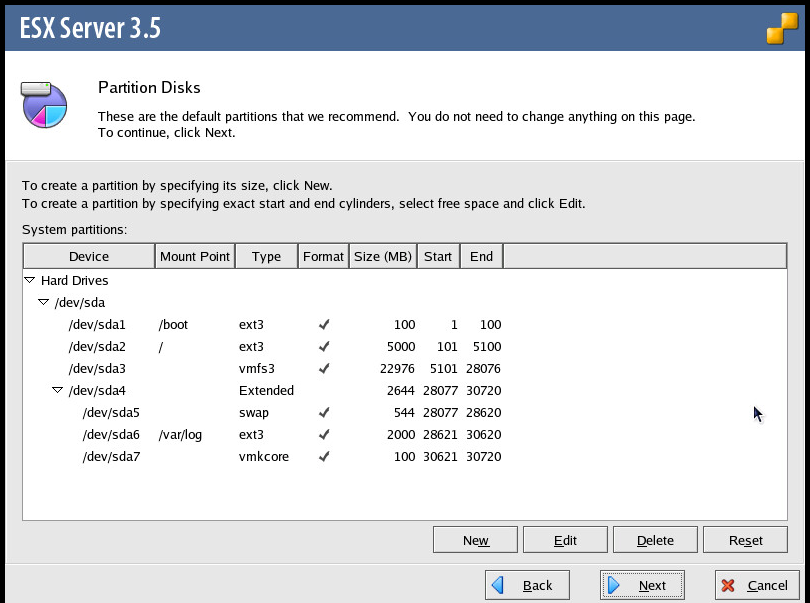This screenshot has width=810, height=603.
Task: Click the System partitions label
Action: tap(74, 229)
